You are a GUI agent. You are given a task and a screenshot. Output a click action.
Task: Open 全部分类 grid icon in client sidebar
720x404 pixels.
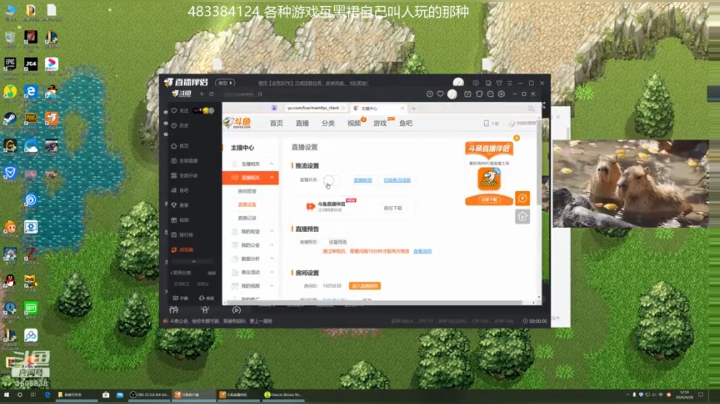point(174,175)
